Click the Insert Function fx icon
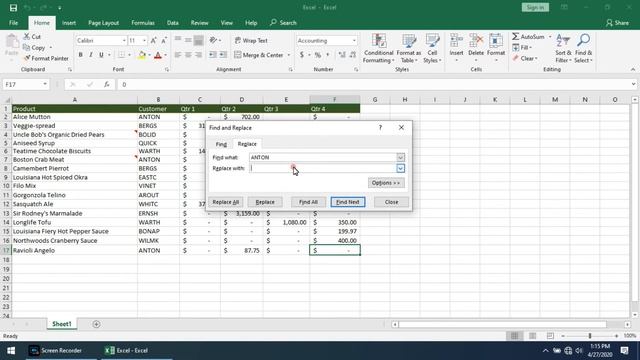This screenshot has width=640, height=360. [107, 84]
